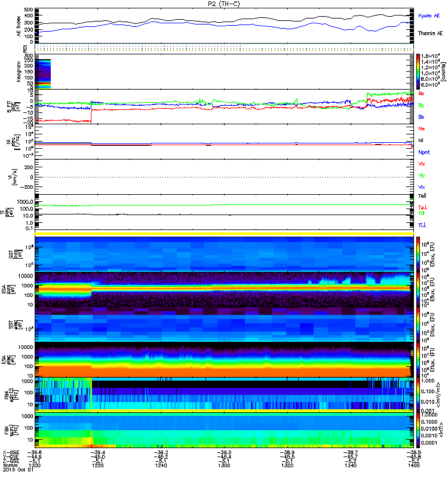Click the <|mV/m|> color bar unit label
Image resolution: width=448 pixels, height=478 pixels.
coord(438,395)
